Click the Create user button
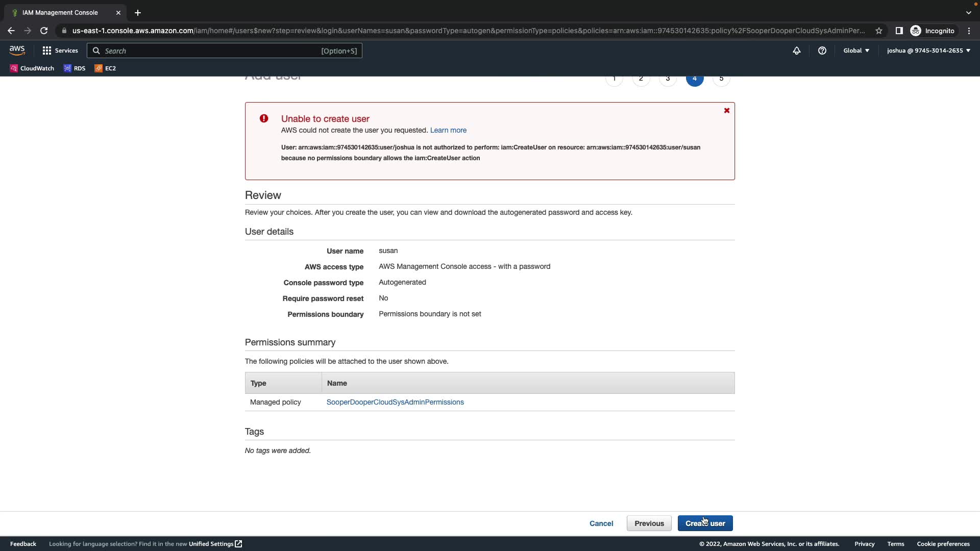This screenshot has width=980, height=551. coord(705,523)
